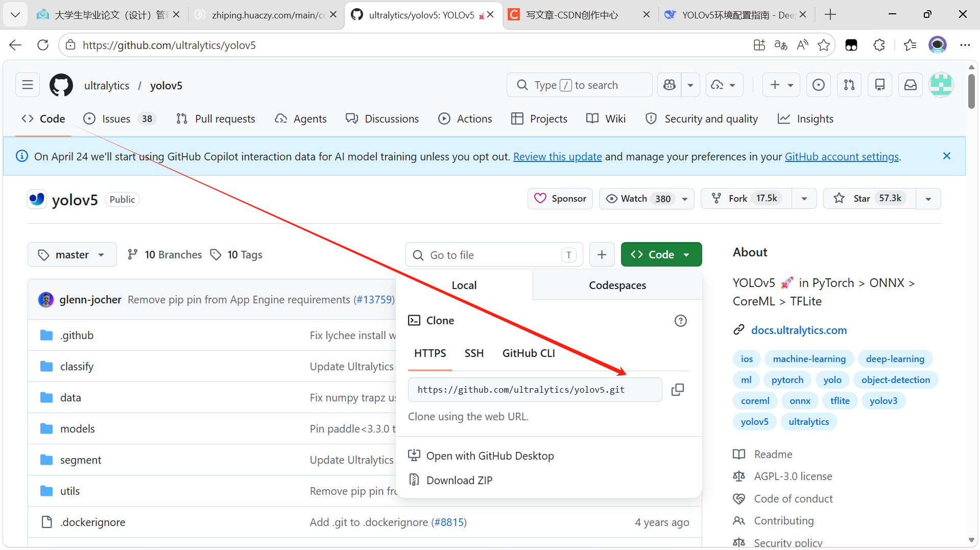Fork the repository

pos(746,199)
